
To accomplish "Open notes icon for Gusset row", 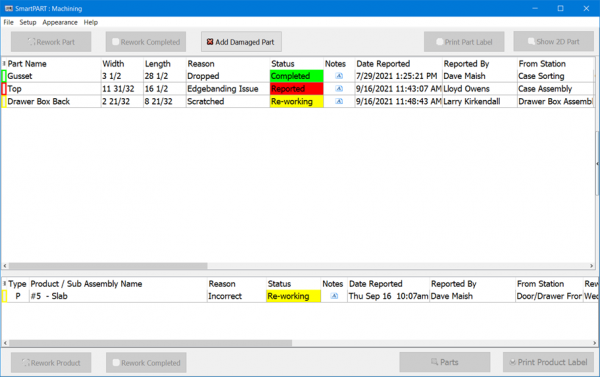I will [x=339, y=76].
